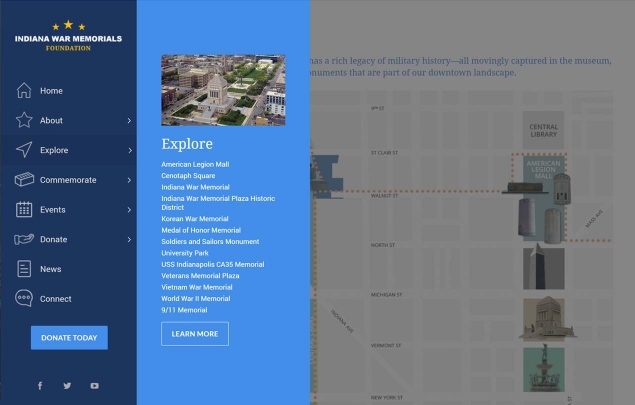635x405 pixels.
Task: Click the News document icon
Action: pyautogui.click(x=24, y=269)
